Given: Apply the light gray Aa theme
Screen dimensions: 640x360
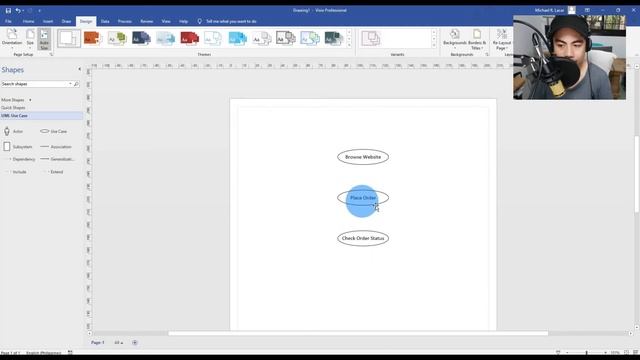Looking at the screenshot, I should [x=261, y=39].
